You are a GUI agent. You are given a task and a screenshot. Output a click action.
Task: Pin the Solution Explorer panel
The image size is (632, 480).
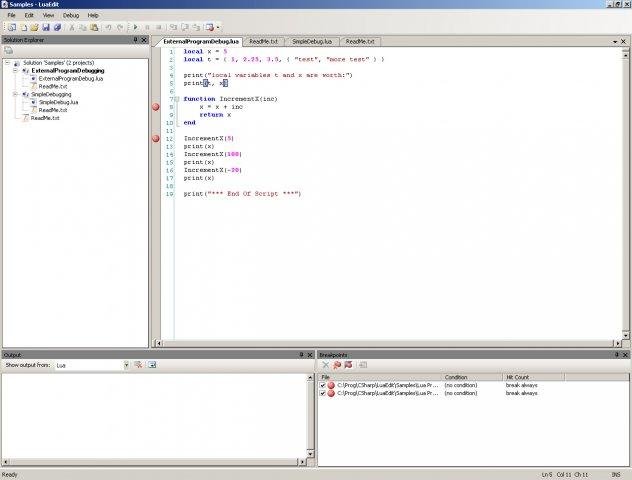tap(135, 39)
